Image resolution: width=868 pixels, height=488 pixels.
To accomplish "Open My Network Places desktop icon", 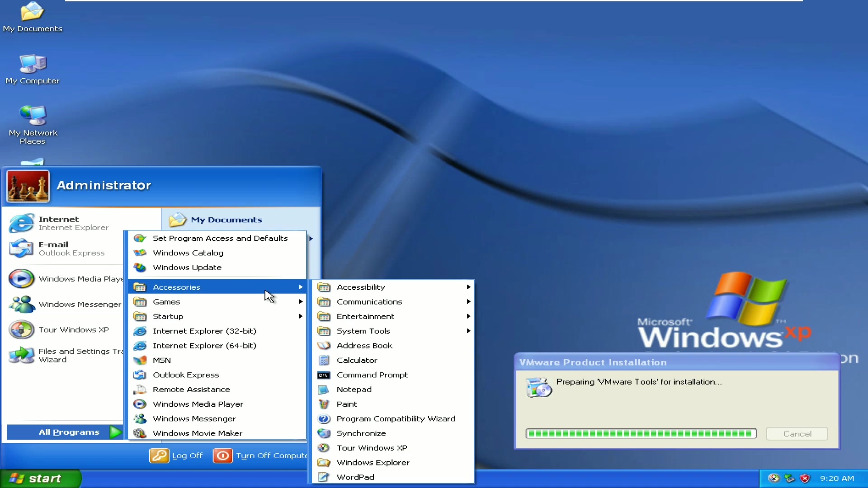I will (33, 125).
